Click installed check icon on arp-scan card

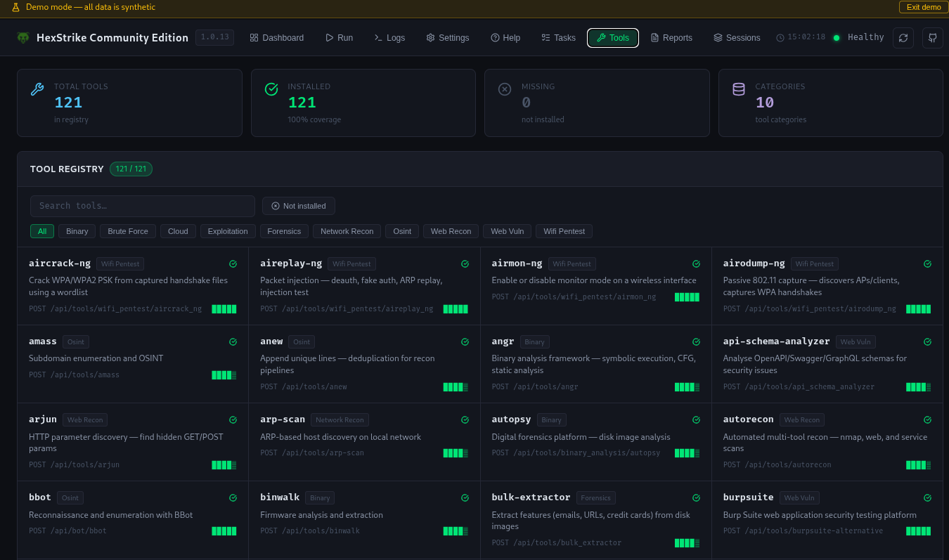click(x=465, y=419)
